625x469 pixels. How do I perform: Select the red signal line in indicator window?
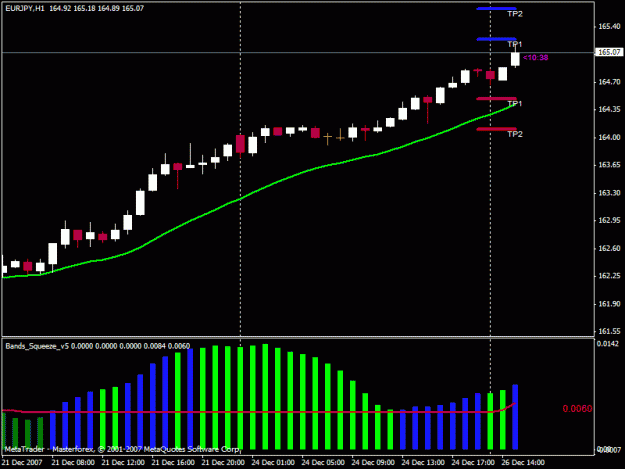(x=259, y=412)
